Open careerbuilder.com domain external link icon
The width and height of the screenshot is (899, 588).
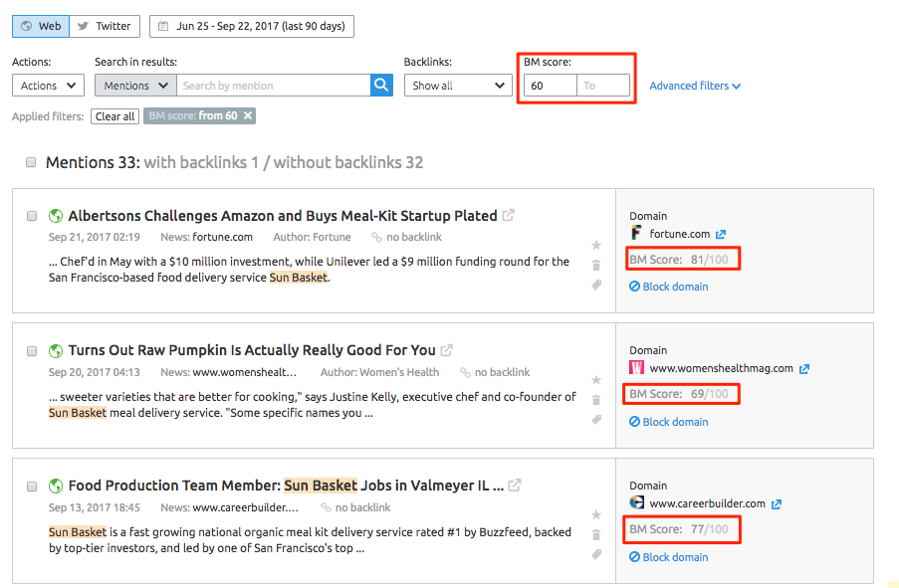click(x=777, y=503)
